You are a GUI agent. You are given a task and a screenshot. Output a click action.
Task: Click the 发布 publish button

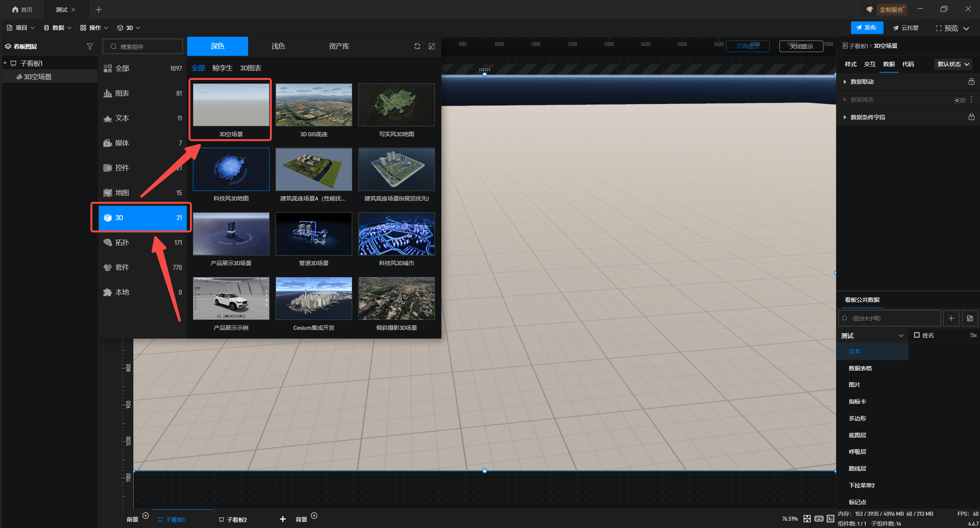click(867, 28)
